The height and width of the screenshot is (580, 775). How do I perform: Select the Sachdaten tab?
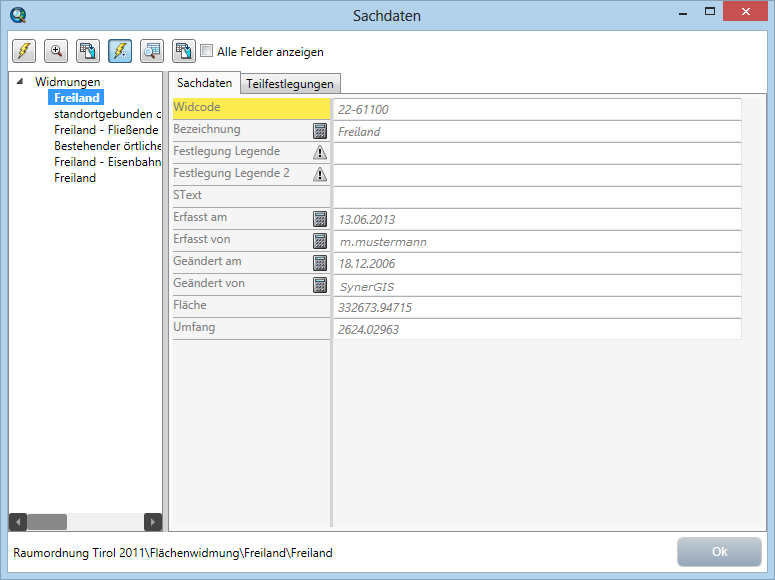[x=204, y=83]
